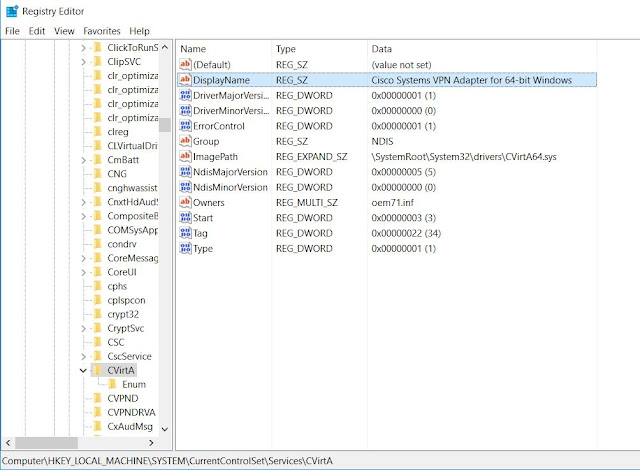This screenshot has width=640, height=470.
Task: Select the condrv key in tree
Action: pos(122,244)
